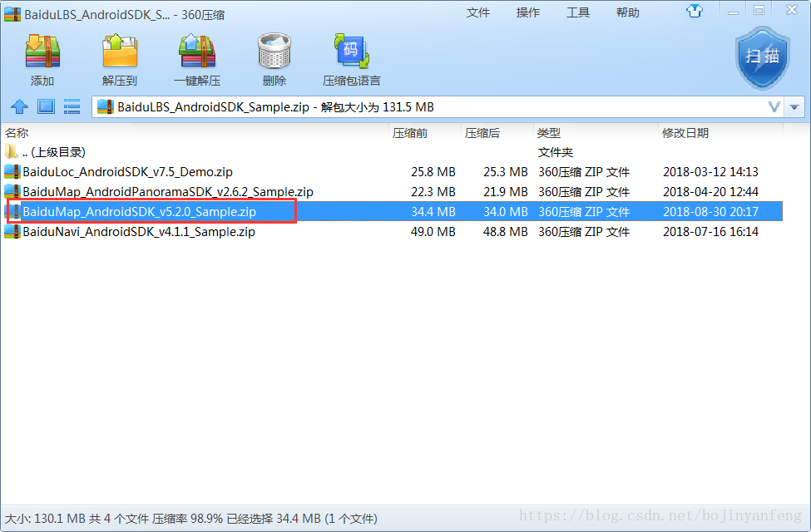Go up one level with blue arrow
Viewport: 811px width, 532px height.
pos(20,107)
